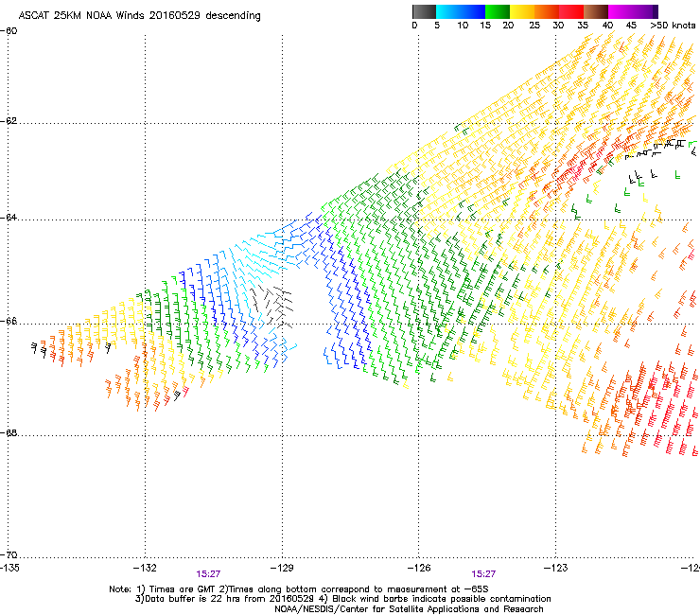Click the '>50 knots' legend label
The width and height of the screenshot is (700, 615).
[673, 26]
